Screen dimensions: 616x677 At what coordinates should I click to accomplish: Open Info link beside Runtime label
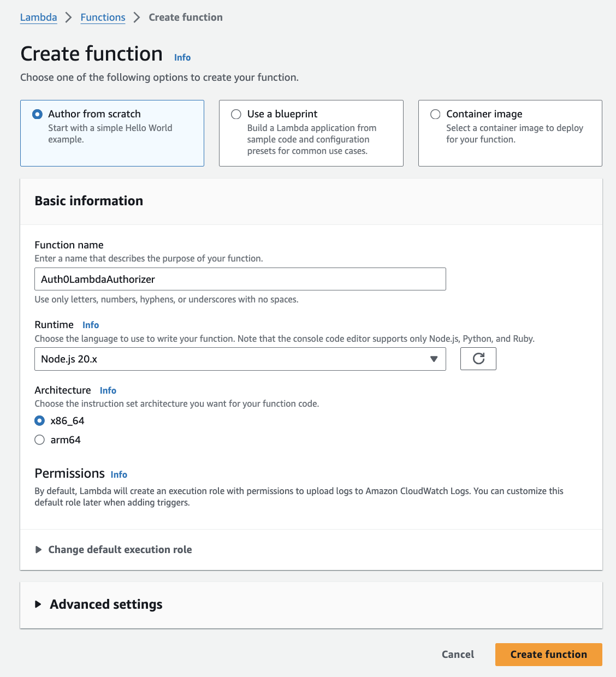(x=91, y=325)
